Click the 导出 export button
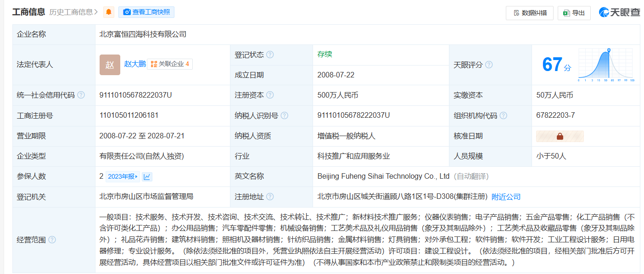Viewport: 644px width, 274px height. [574, 13]
